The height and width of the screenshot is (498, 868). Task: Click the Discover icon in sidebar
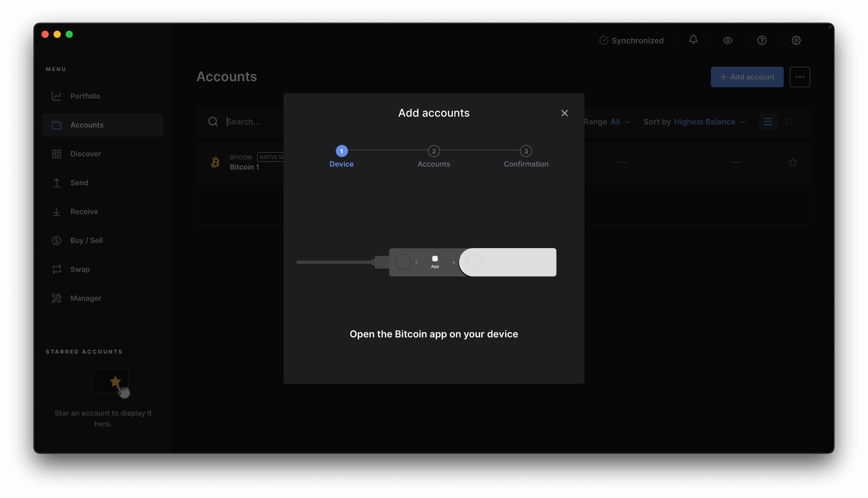[x=56, y=154]
